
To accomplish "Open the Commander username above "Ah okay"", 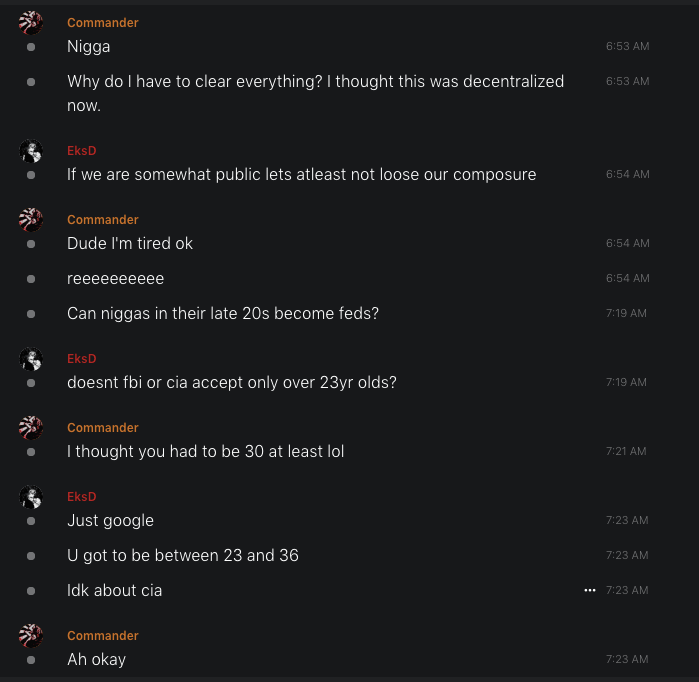I will [103, 636].
